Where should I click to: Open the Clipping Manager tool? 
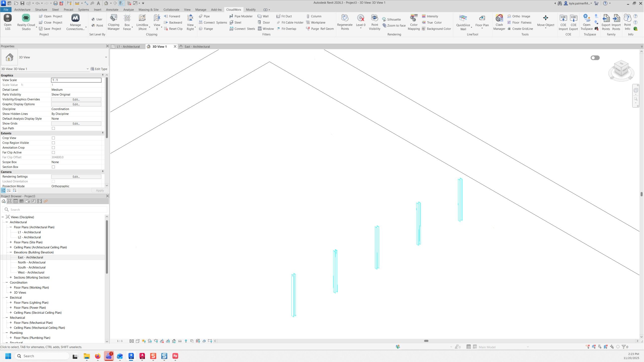[113, 22]
